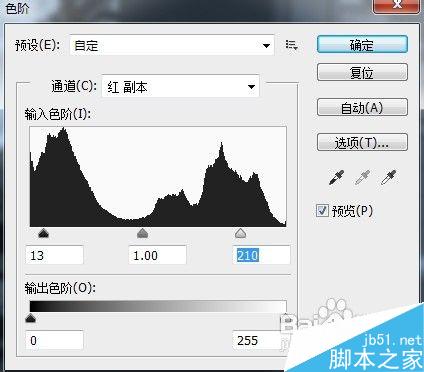The height and width of the screenshot is (372, 424).
Task: Toggle the 预览(P) preview checkbox
Action: [322, 211]
